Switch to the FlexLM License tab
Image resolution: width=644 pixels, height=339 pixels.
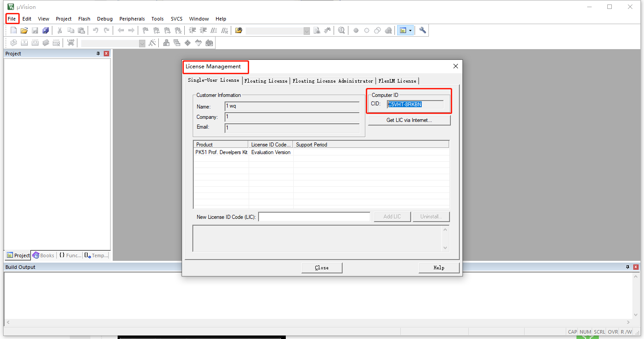[397, 81]
